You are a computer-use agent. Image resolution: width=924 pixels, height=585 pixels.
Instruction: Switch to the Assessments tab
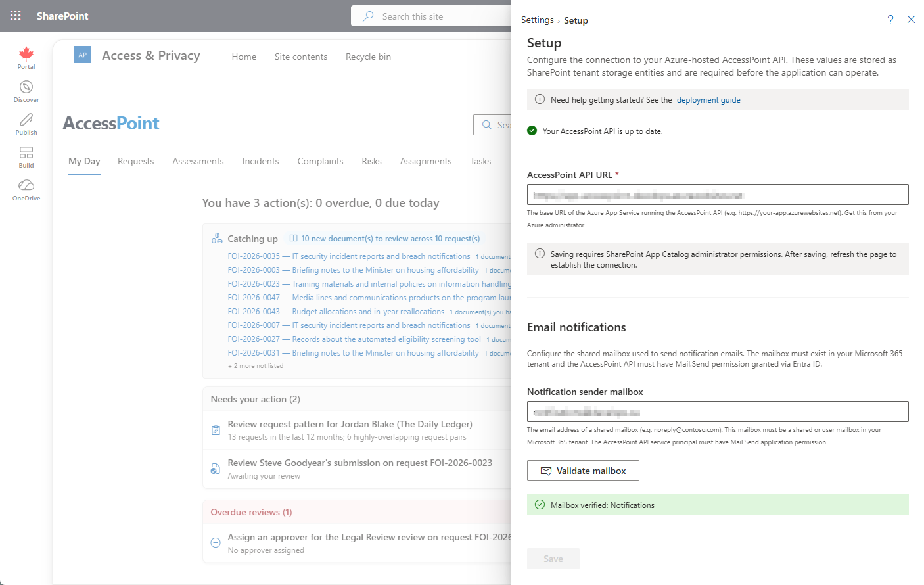click(198, 161)
